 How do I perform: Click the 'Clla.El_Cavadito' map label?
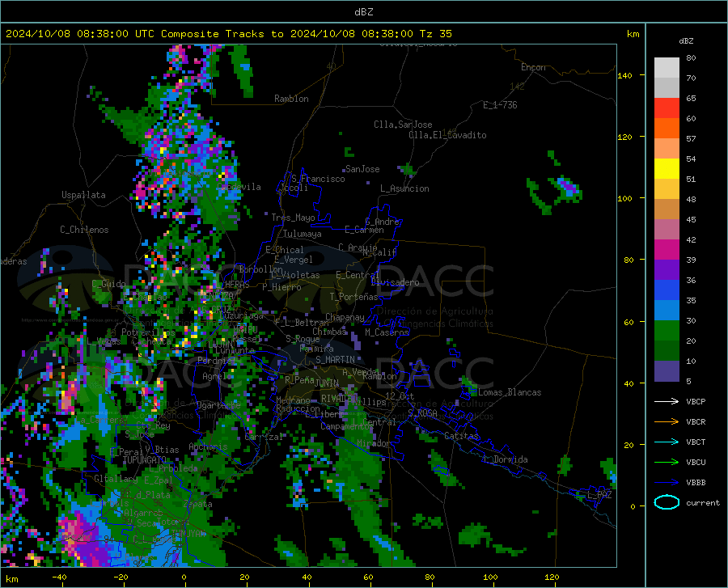click(x=447, y=135)
